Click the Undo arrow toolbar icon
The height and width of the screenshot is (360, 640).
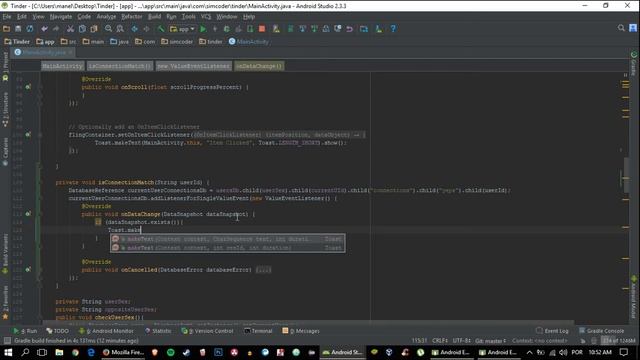pyautogui.click(x=44, y=29)
